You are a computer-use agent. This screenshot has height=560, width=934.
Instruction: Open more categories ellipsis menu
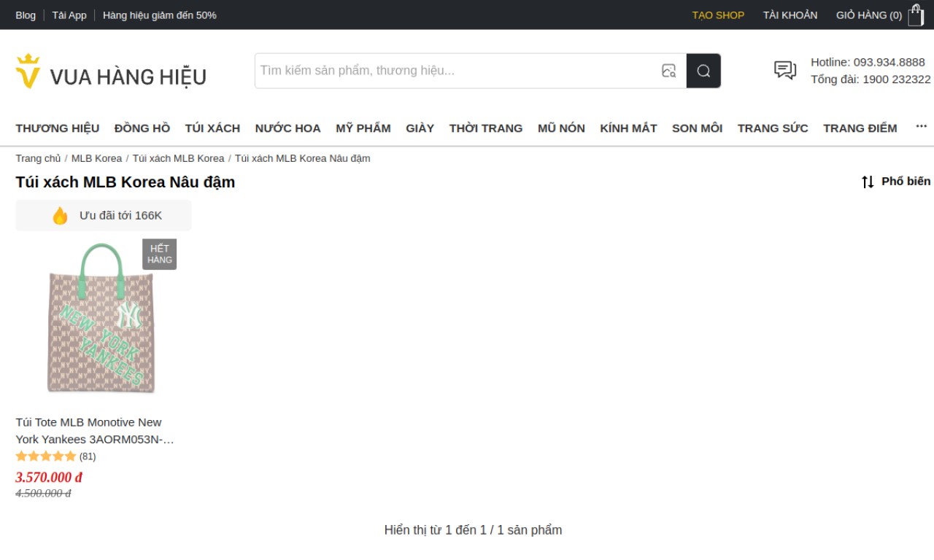pos(921,127)
